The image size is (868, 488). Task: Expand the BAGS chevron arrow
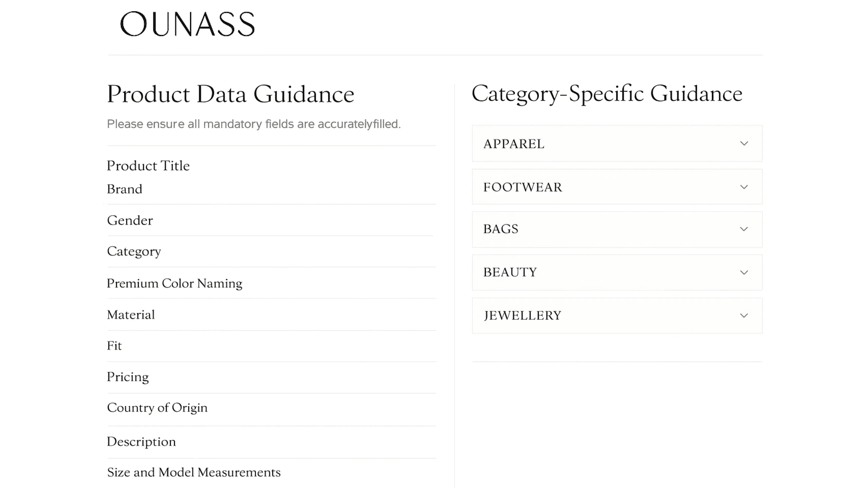[x=744, y=229]
